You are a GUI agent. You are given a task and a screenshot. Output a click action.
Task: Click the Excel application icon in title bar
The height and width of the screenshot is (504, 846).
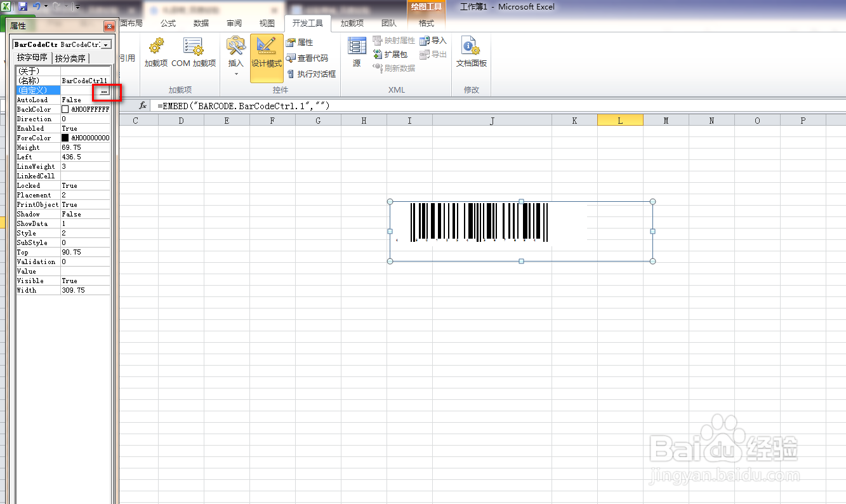point(6,6)
